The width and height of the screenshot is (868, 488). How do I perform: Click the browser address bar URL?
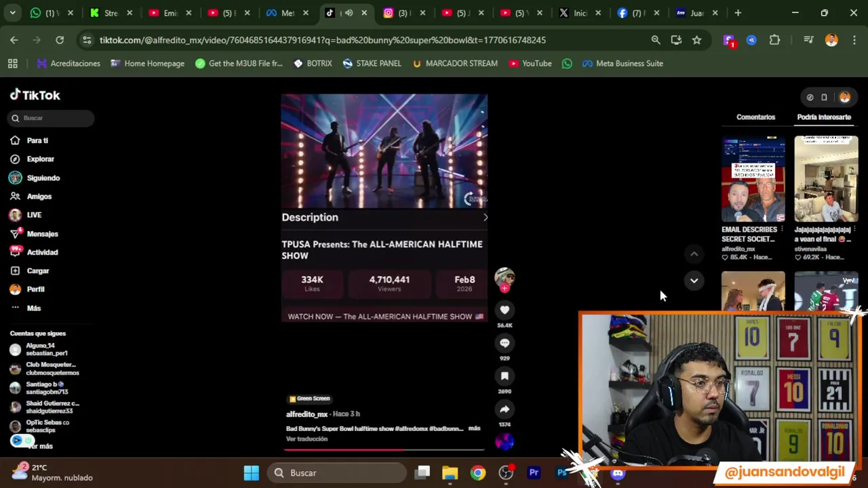322,40
